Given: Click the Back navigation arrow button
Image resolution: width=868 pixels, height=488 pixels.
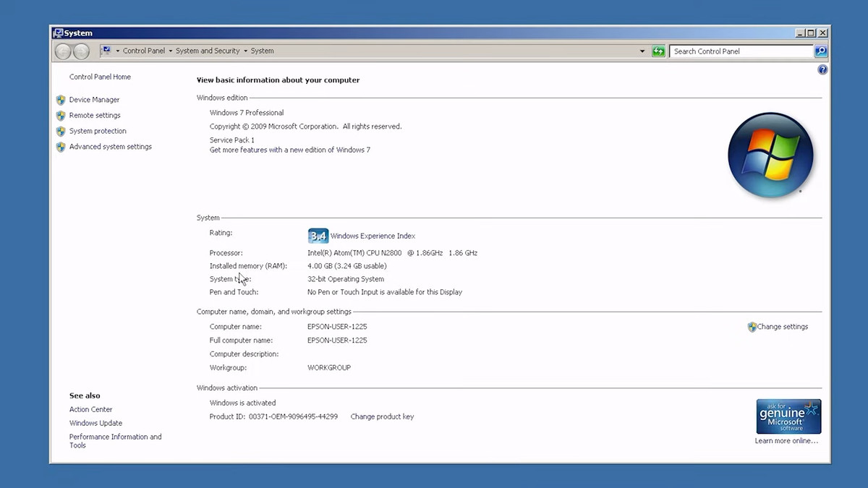Looking at the screenshot, I should [x=63, y=51].
